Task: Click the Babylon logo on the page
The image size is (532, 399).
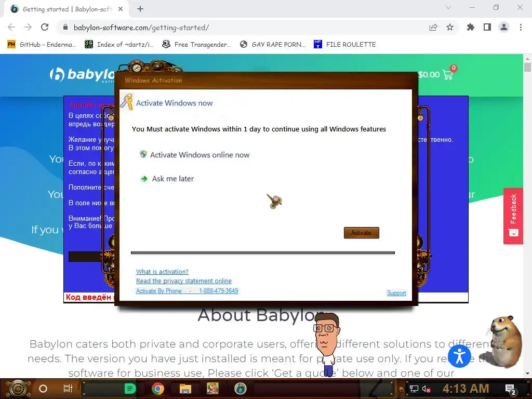Action: point(83,75)
